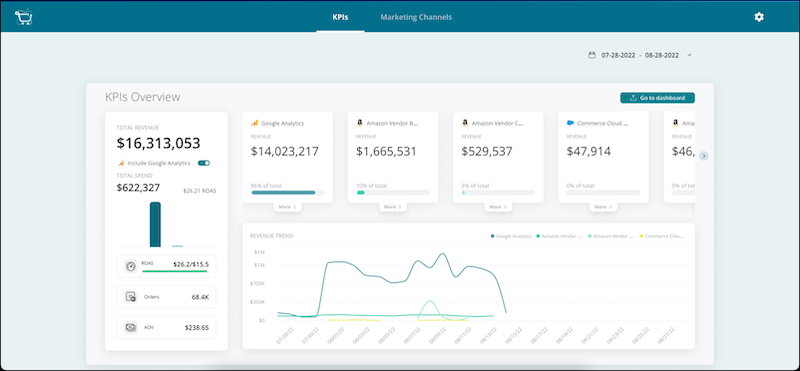
Task: Expand More under Commerce Cloud card
Action: click(604, 207)
